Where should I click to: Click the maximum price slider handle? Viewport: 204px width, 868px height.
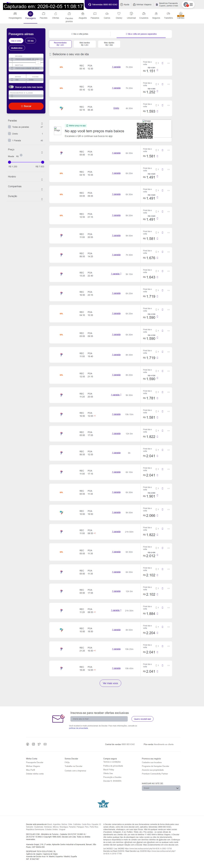[x=43, y=162]
